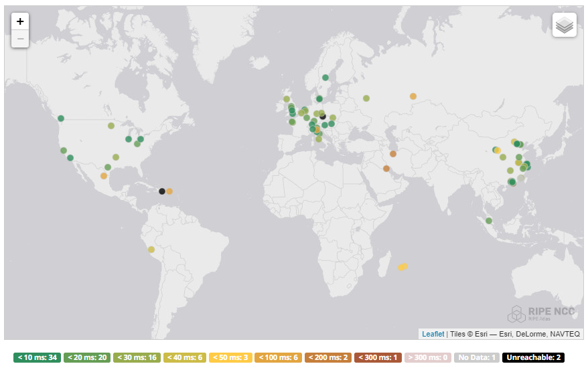Toggle the '< 300 ms: 1' legend badge
588x368 pixels.
(x=378, y=357)
